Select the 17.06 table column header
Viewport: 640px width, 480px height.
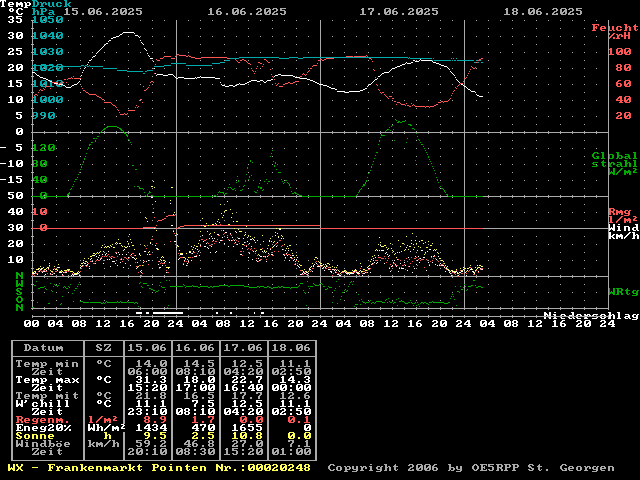click(243, 348)
